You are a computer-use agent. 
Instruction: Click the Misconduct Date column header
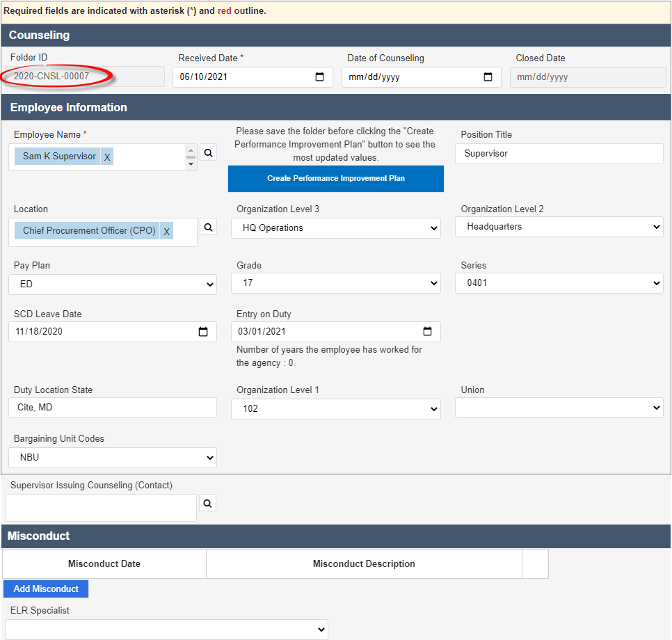[104, 563]
